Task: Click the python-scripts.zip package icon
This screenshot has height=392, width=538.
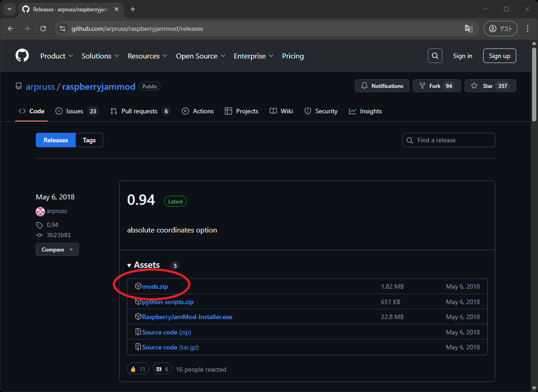Action: click(138, 301)
